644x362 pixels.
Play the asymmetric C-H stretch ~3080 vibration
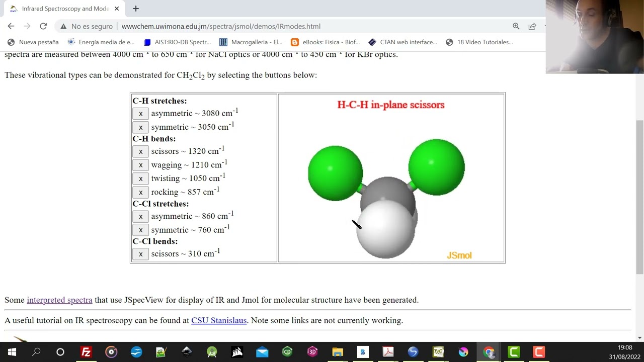(141, 114)
